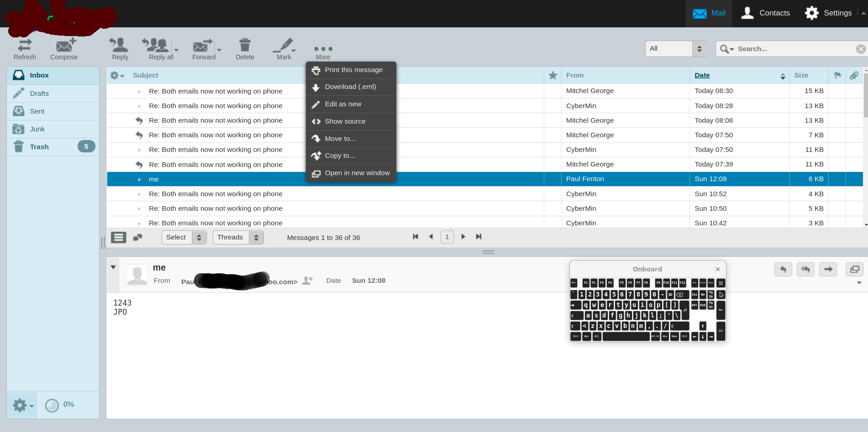Screen dimensions: 868x432
Task: Click preview pane Reply button
Action: [783, 269]
